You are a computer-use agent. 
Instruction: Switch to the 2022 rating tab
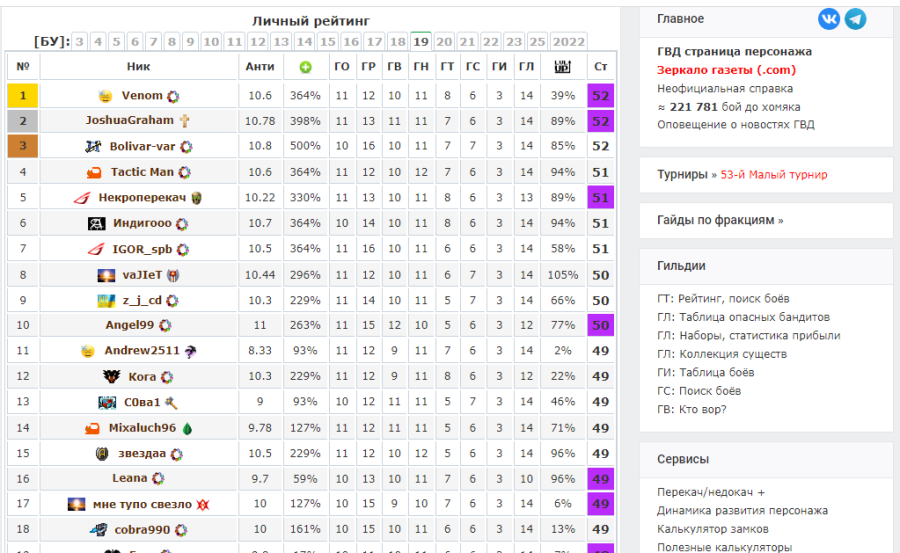click(x=568, y=41)
